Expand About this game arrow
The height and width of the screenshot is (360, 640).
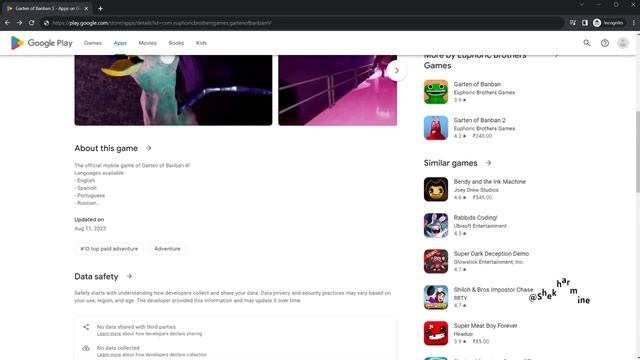[x=149, y=148]
